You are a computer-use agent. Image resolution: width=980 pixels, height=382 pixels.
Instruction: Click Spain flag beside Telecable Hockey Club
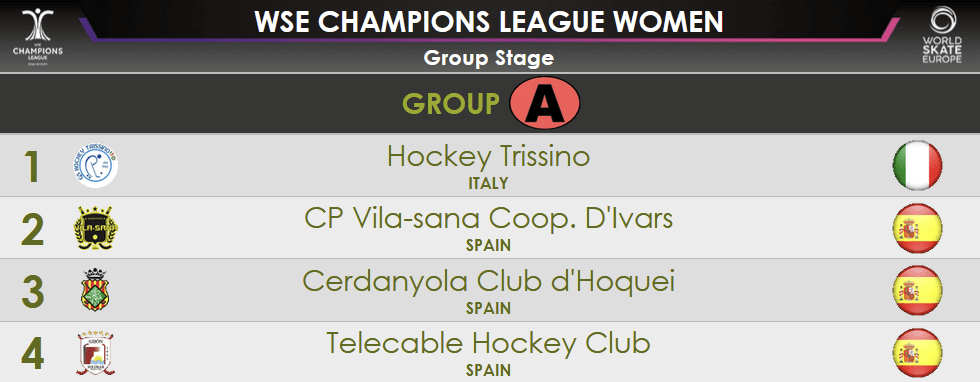click(917, 353)
